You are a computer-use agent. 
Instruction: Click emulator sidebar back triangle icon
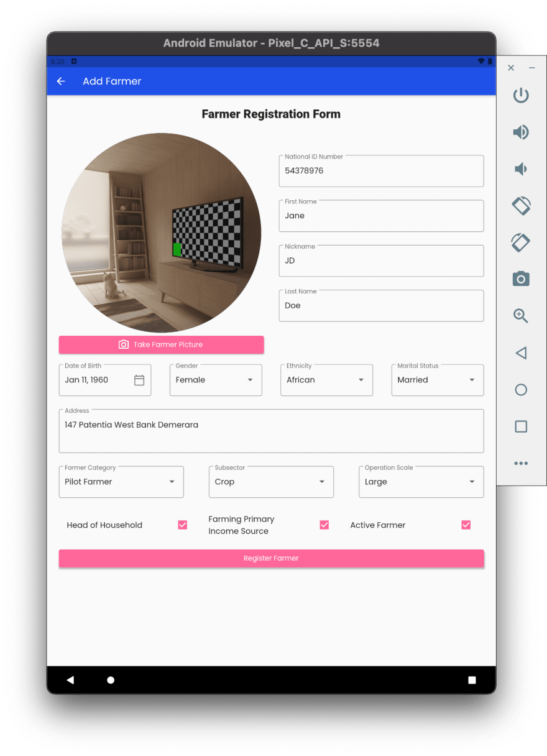pos(521,353)
